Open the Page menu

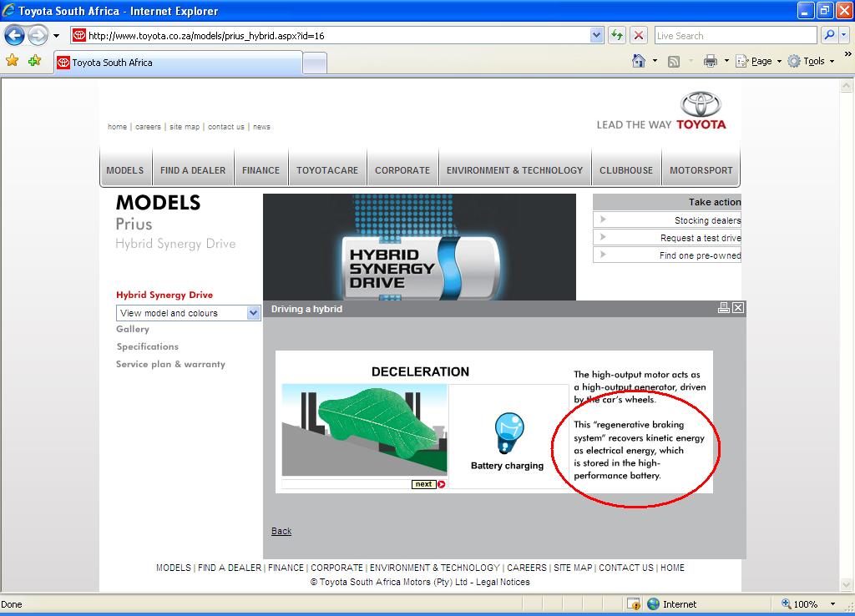click(x=758, y=61)
